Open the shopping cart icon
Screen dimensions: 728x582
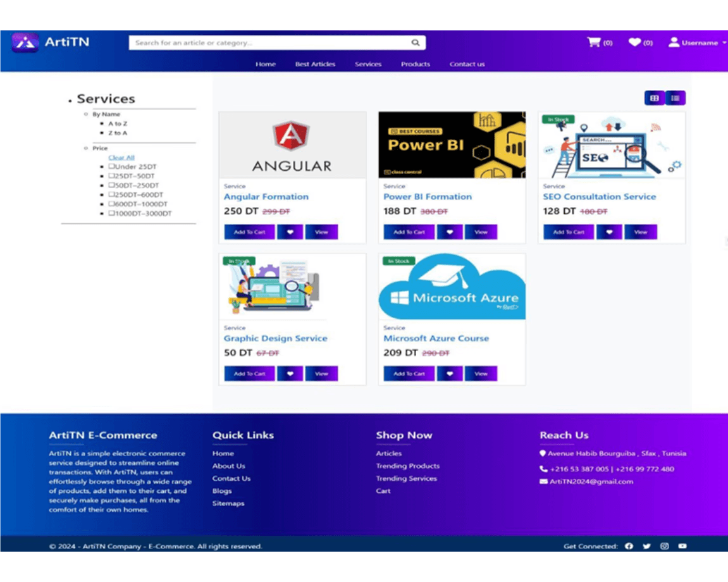click(x=594, y=42)
